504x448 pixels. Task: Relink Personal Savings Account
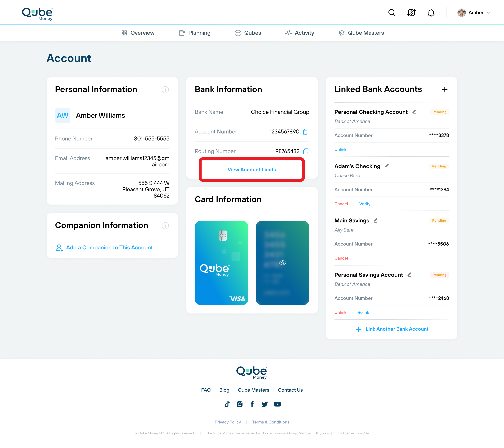click(363, 312)
